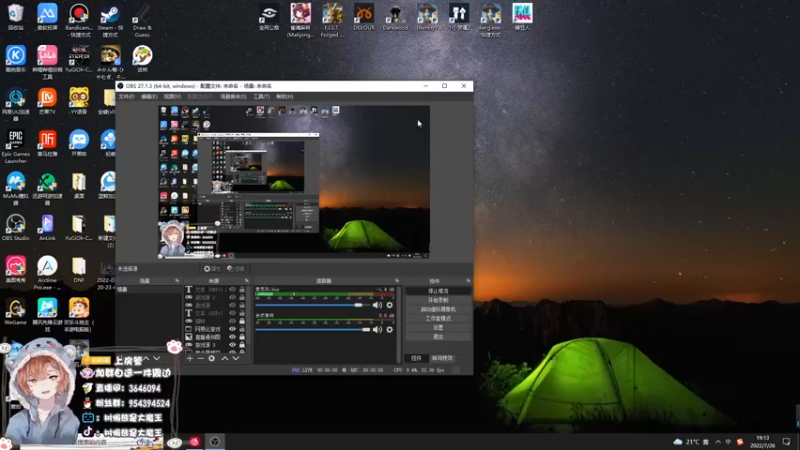Pop out the 场景 dock panel

(177, 281)
